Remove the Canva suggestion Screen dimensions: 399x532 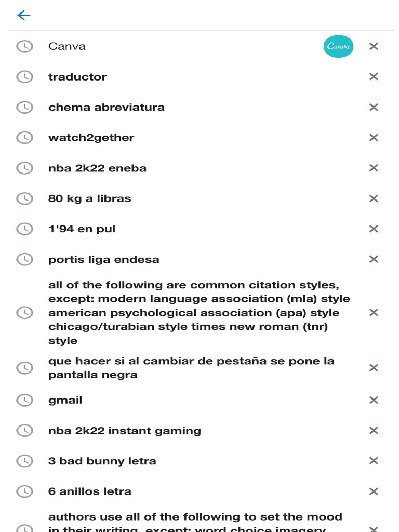point(373,46)
